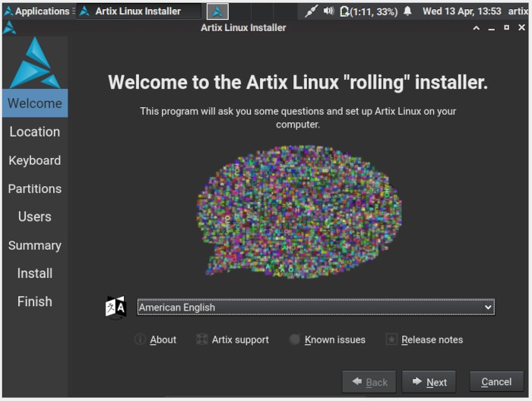Open the Applications menu
This screenshot has width=532, height=401.
pos(37,11)
